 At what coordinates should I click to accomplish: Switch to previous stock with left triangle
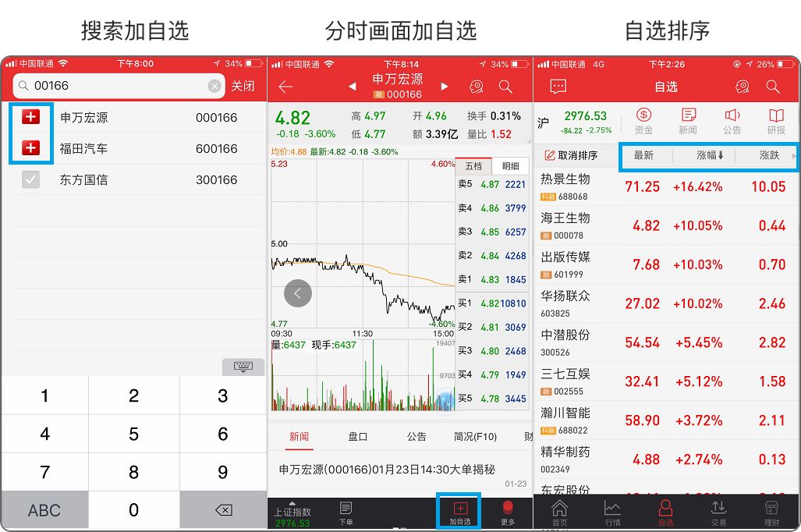[352, 87]
